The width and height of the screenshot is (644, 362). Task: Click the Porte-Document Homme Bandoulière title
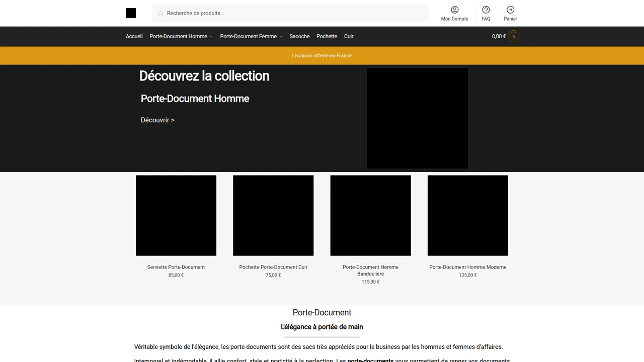click(x=371, y=270)
